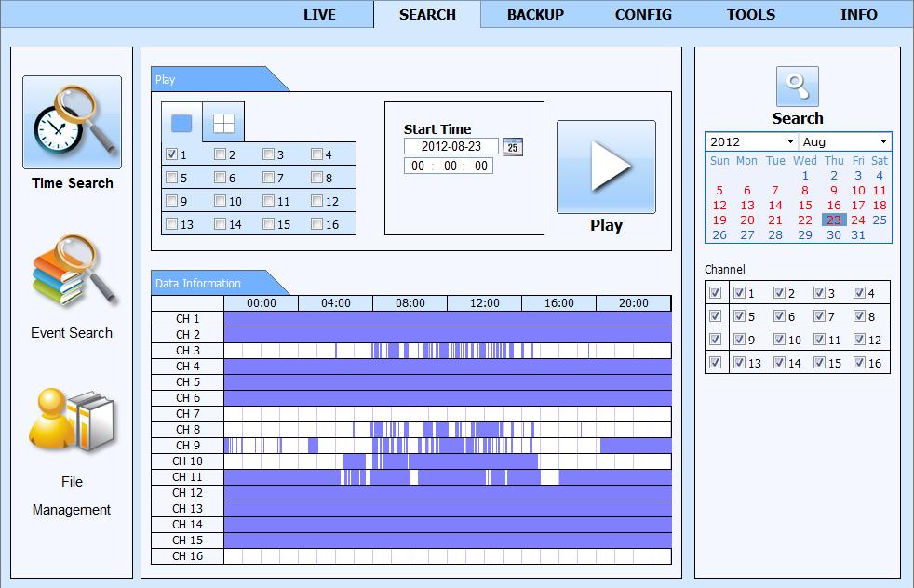The image size is (914, 588).
Task: Open the TOOLS tab
Action: [x=751, y=15]
